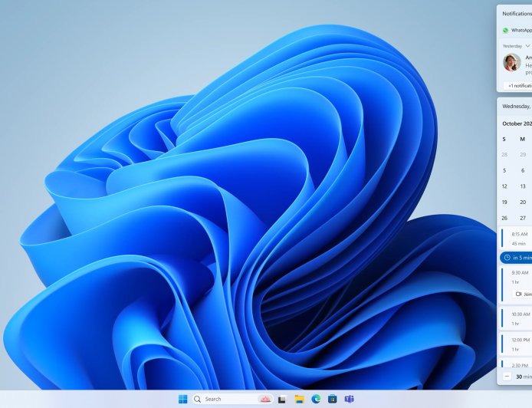The width and height of the screenshot is (532, 408).
Task: Open the contact avatar notification
Action: click(511, 62)
